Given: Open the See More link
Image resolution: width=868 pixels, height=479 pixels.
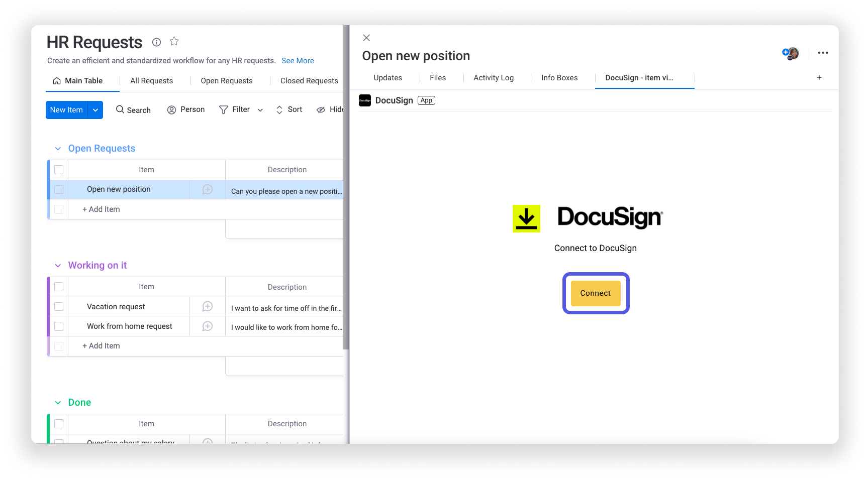Looking at the screenshot, I should (x=298, y=60).
